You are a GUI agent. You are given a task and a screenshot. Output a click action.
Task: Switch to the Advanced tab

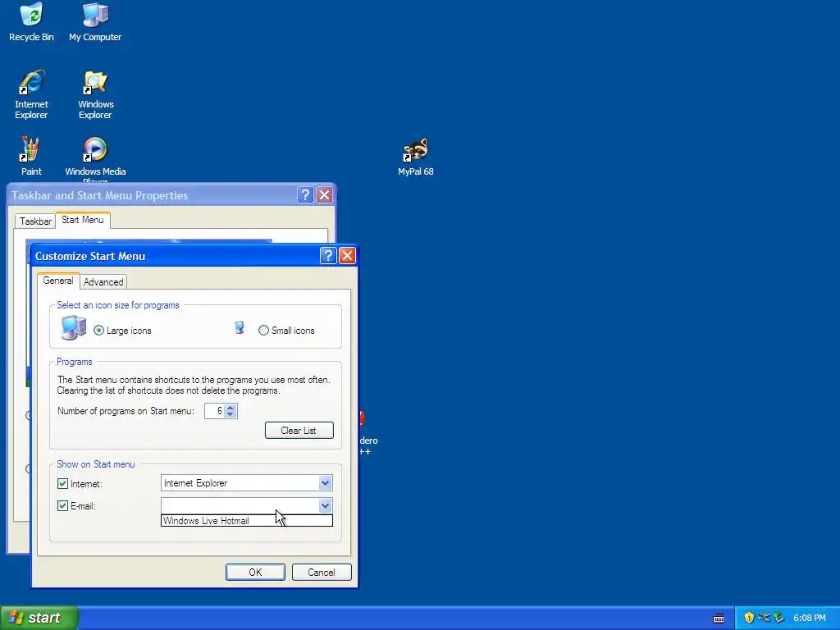(103, 282)
